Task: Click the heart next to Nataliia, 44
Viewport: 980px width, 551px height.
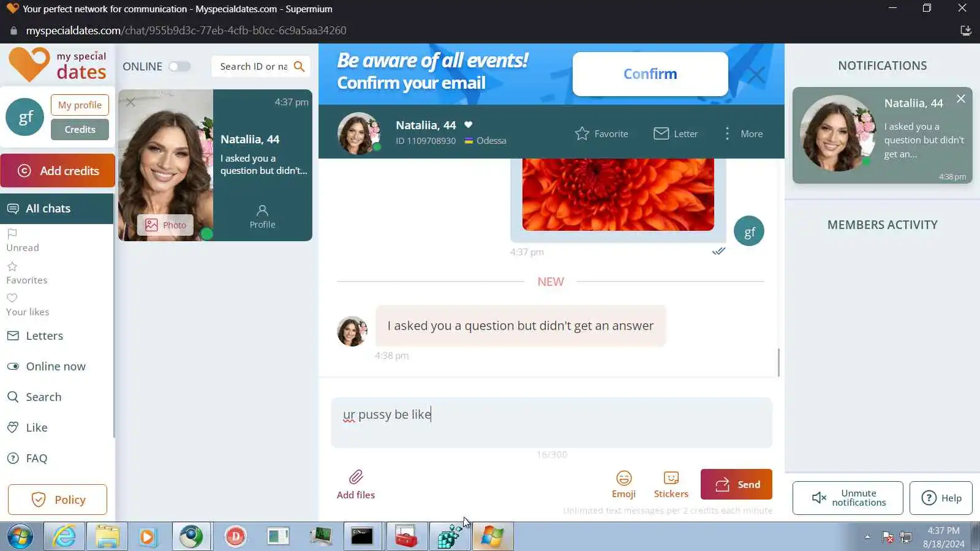Action: [468, 125]
